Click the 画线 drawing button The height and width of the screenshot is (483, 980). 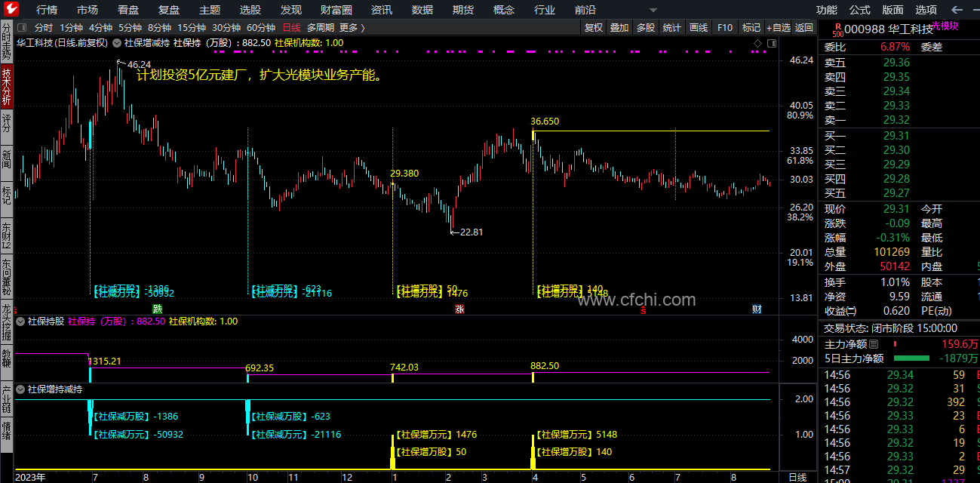tap(699, 27)
